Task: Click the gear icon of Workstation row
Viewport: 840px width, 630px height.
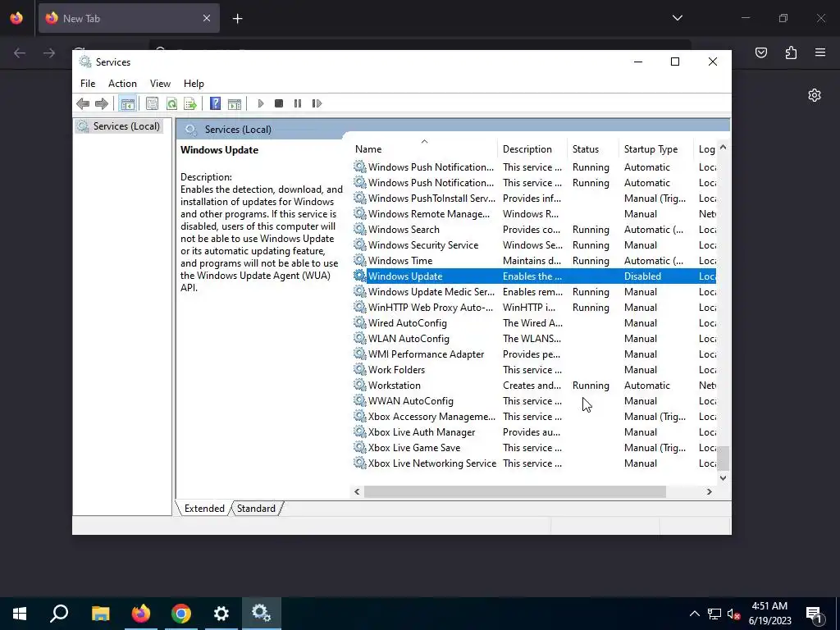Action: pyautogui.click(x=360, y=385)
